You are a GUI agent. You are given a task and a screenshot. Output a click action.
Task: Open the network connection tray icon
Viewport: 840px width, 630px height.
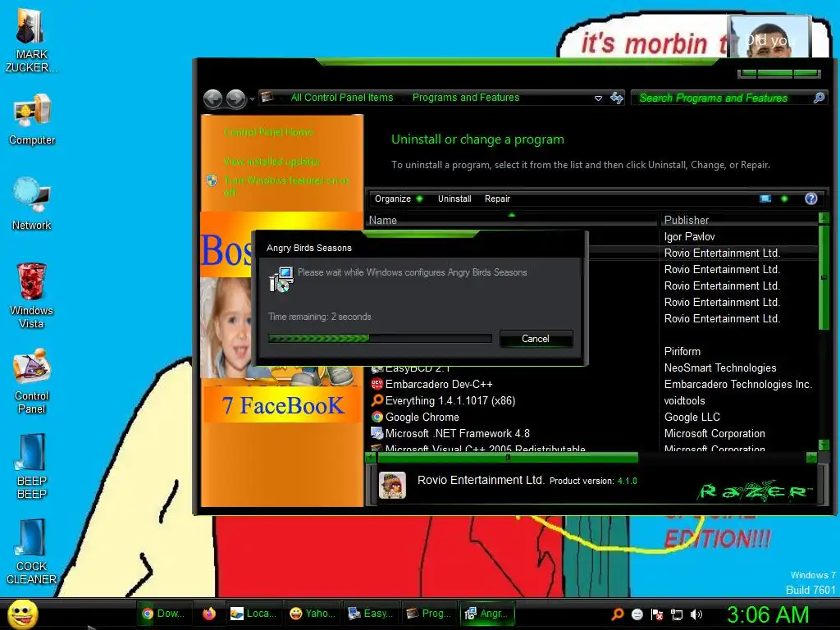click(677, 614)
